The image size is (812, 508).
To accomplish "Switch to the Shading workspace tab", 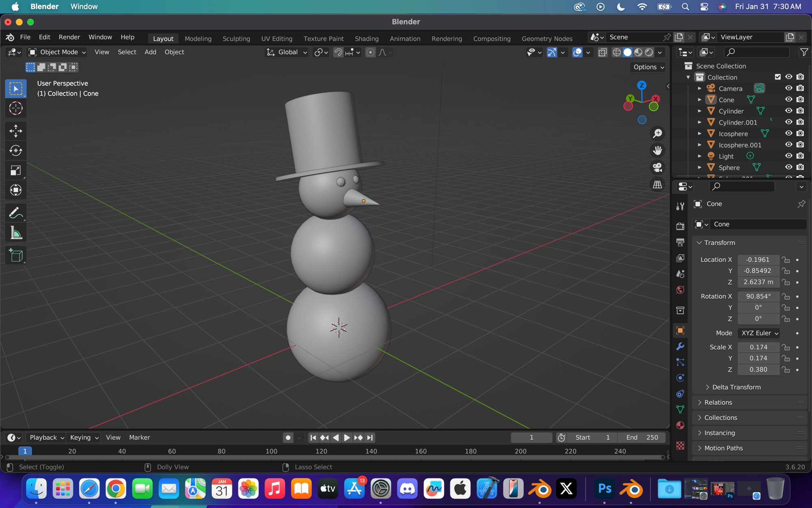I will [367, 39].
